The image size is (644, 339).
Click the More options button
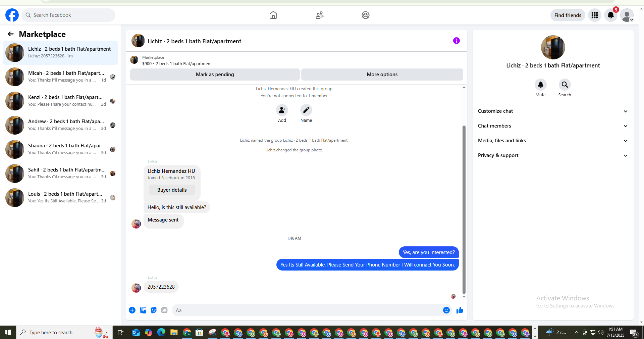[382, 75]
